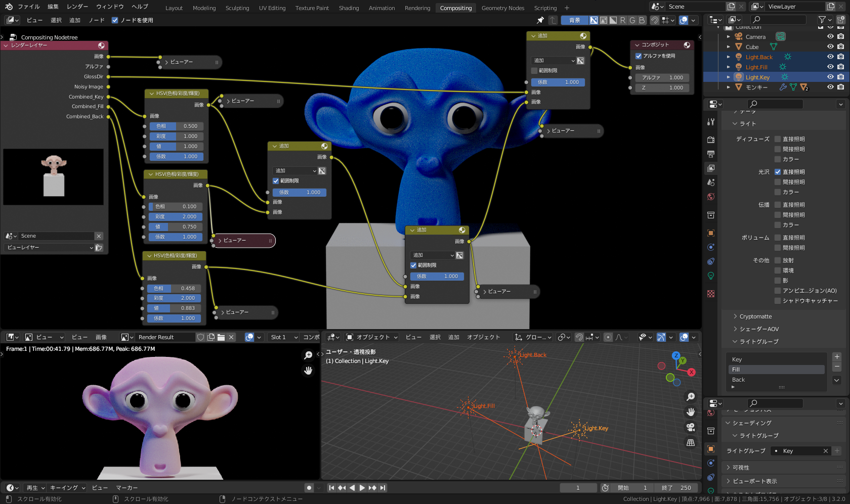The image size is (850, 504).
Task: Click the zoom magnifier in the 3D viewport
Action: coord(691,397)
